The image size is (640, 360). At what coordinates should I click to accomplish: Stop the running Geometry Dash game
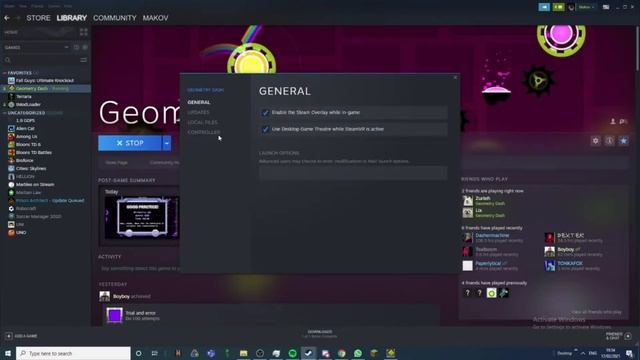point(130,143)
